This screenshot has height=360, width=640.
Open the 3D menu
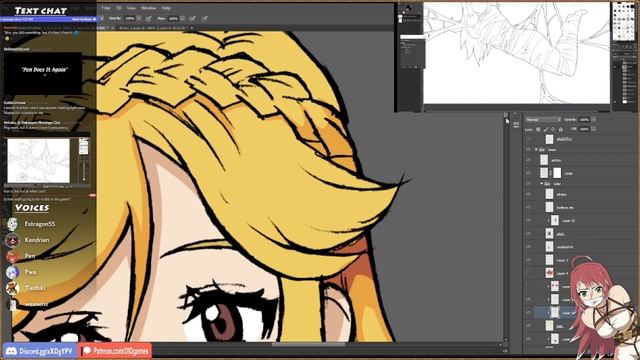[x=119, y=8]
